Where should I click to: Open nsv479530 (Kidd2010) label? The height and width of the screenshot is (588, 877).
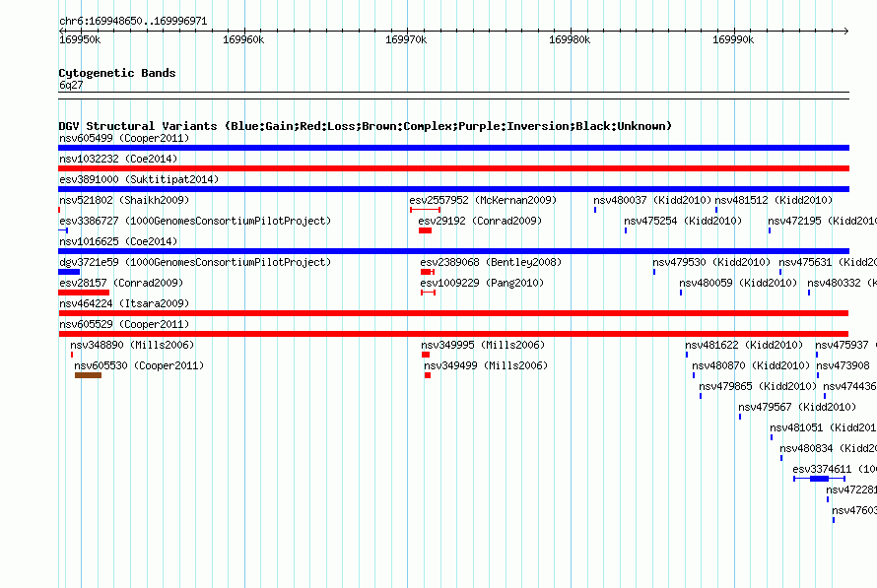click(x=711, y=262)
